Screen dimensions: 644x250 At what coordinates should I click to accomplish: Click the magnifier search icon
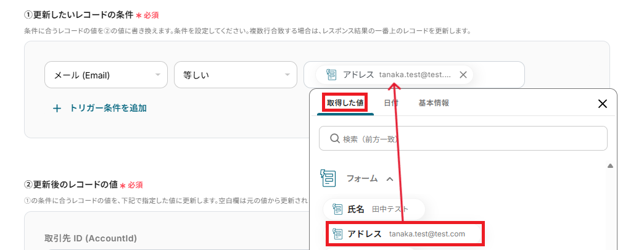click(x=335, y=138)
